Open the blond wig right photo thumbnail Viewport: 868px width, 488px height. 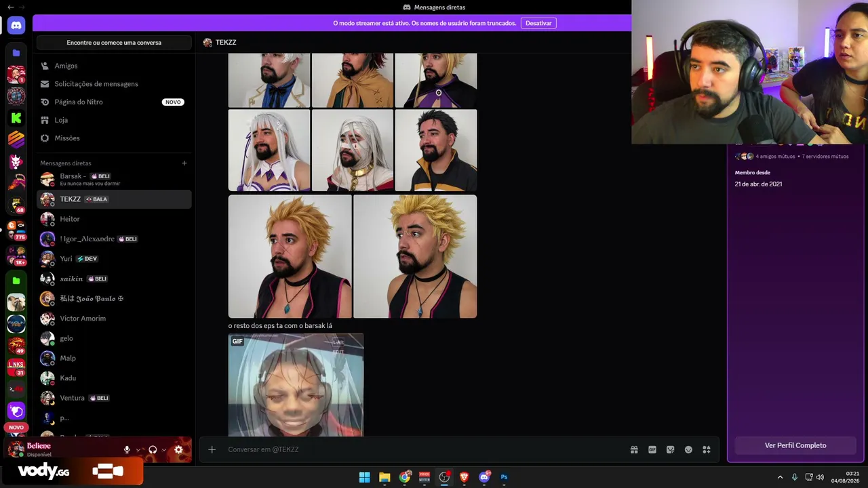pyautogui.click(x=415, y=256)
